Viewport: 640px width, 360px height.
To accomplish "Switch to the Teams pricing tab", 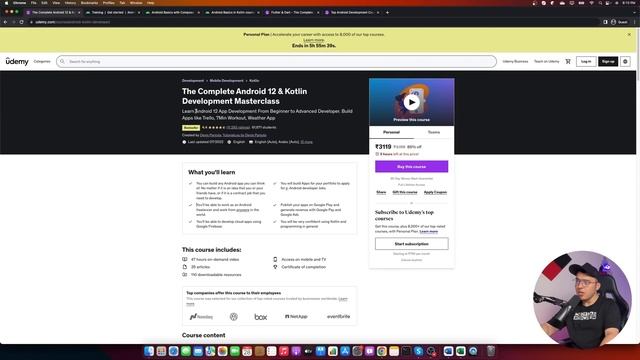I will tap(433, 132).
